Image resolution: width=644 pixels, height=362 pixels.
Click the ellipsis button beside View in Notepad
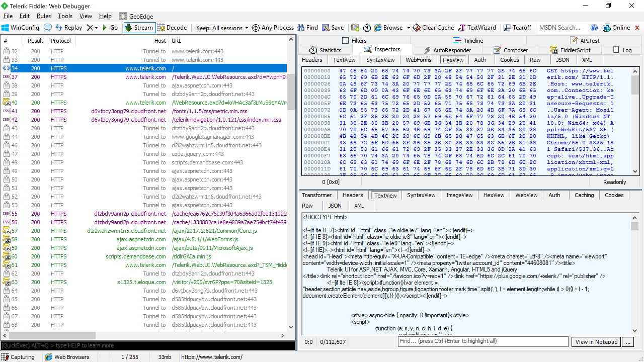tap(627, 342)
